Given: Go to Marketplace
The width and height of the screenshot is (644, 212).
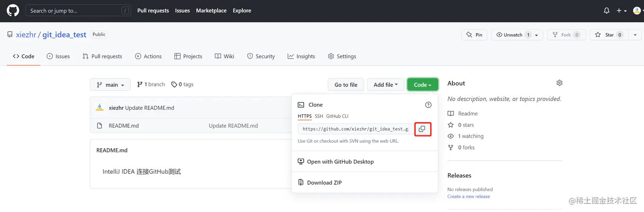Looking at the screenshot, I should (211, 11).
